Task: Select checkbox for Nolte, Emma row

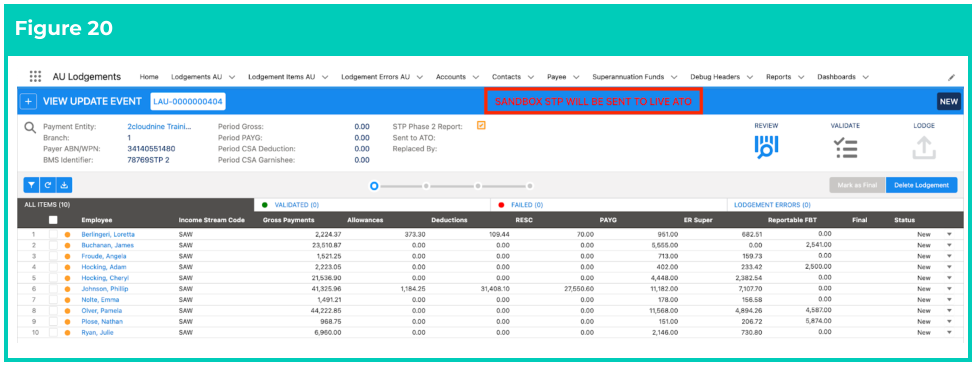Action: [54, 300]
